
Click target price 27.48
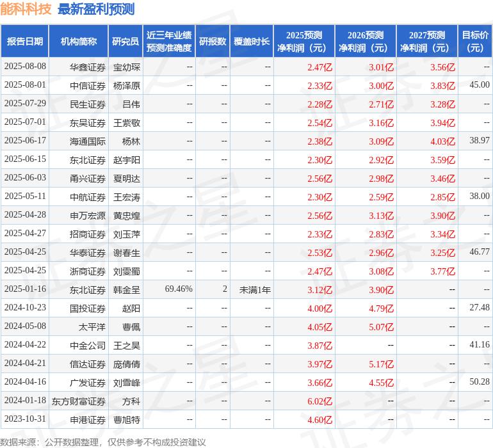[480, 307]
